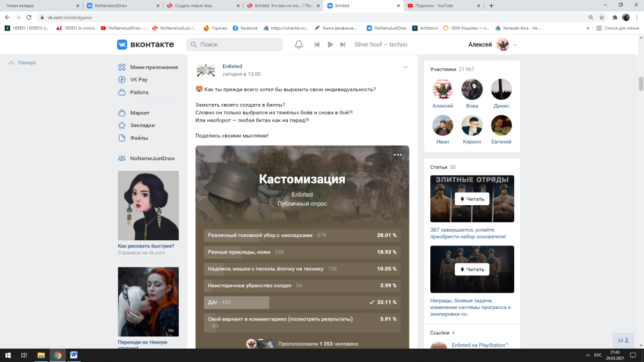Open Мини-приложения in sidebar
This screenshot has width=644, height=362.
coord(148,67)
